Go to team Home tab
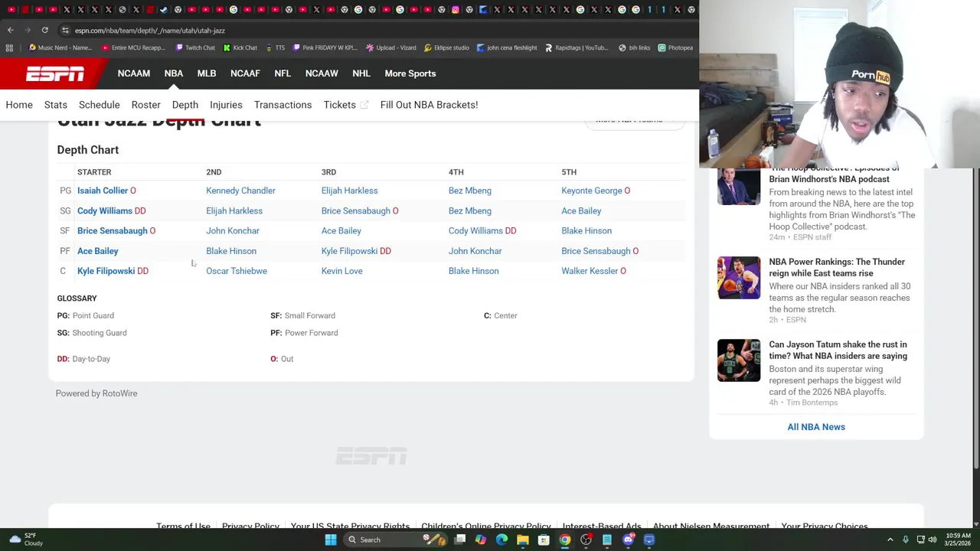 (19, 105)
